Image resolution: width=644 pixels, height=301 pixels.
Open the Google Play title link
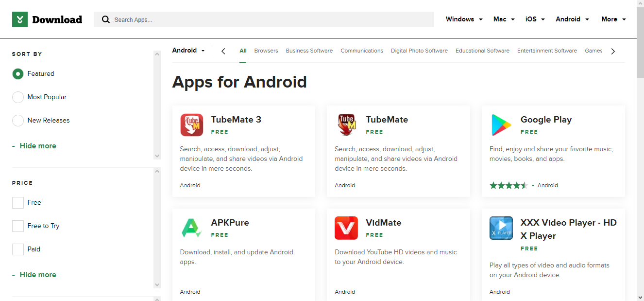tap(546, 120)
